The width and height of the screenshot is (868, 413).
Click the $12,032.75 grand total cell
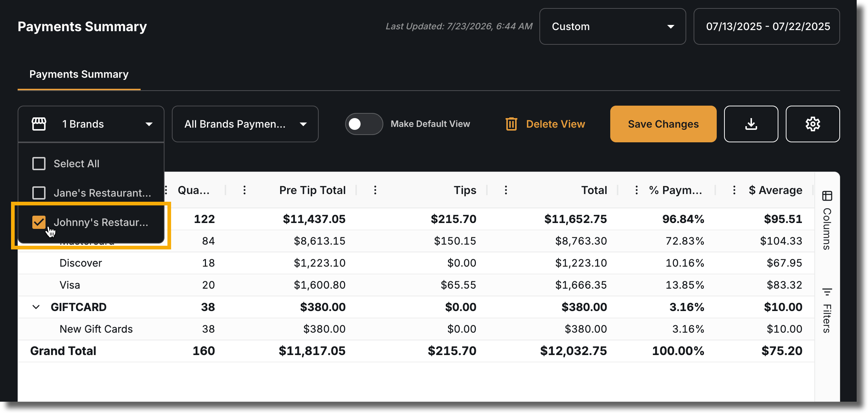click(x=574, y=351)
